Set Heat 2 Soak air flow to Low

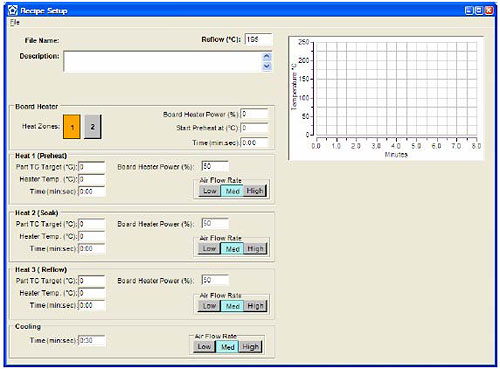tap(209, 249)
